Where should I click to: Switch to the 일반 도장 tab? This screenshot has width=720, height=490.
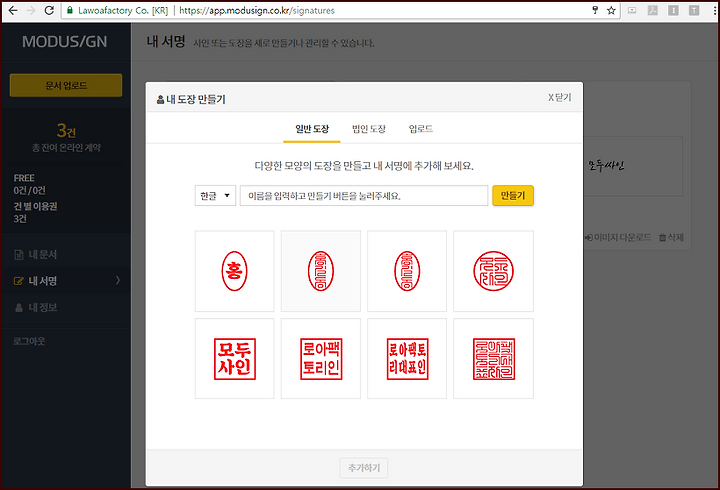(x=312, y=129)
